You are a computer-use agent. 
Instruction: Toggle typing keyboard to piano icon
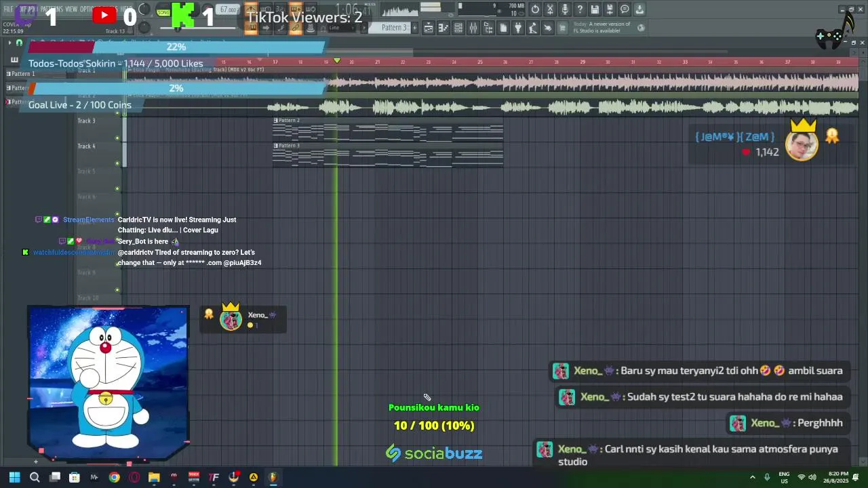[x=251, y=28]
